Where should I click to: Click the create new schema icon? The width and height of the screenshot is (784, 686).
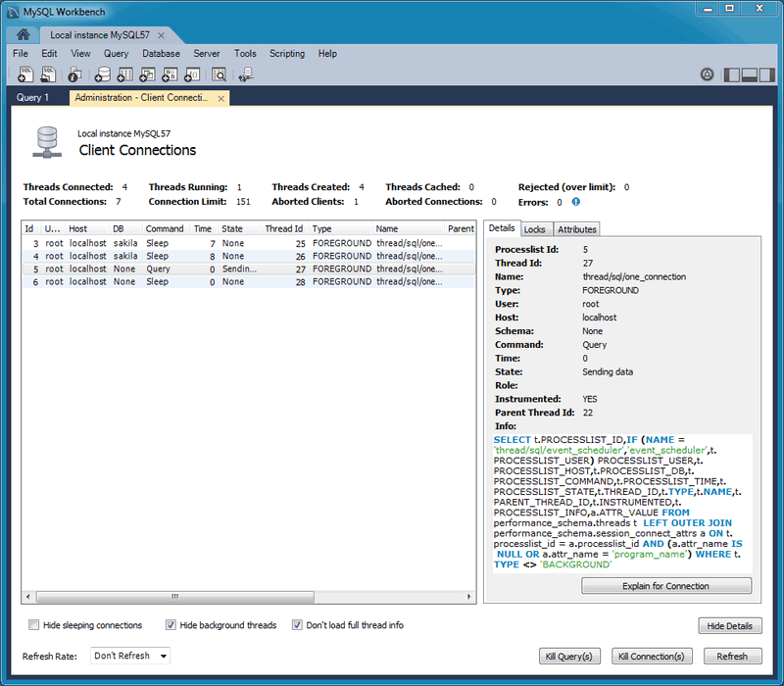pos(102,74)
